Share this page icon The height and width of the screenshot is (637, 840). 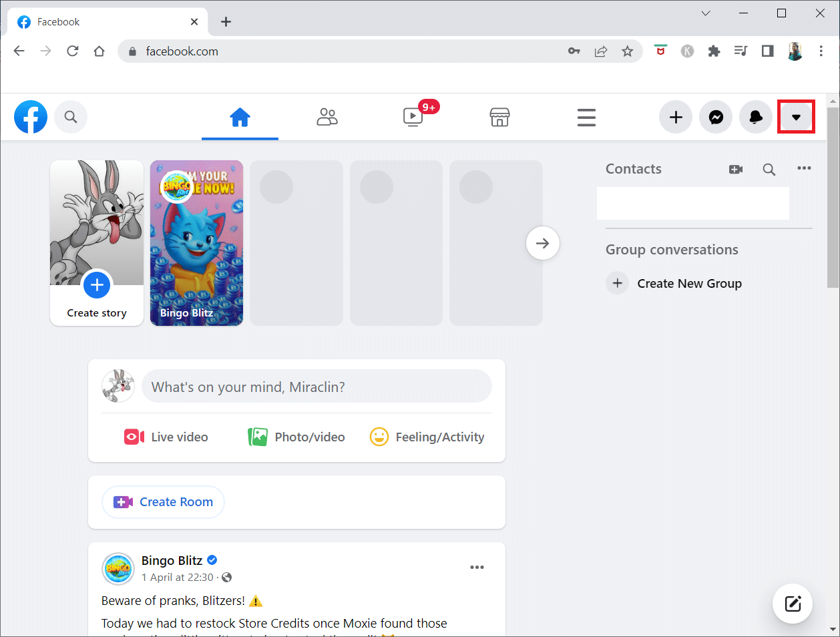pos(601,51)
